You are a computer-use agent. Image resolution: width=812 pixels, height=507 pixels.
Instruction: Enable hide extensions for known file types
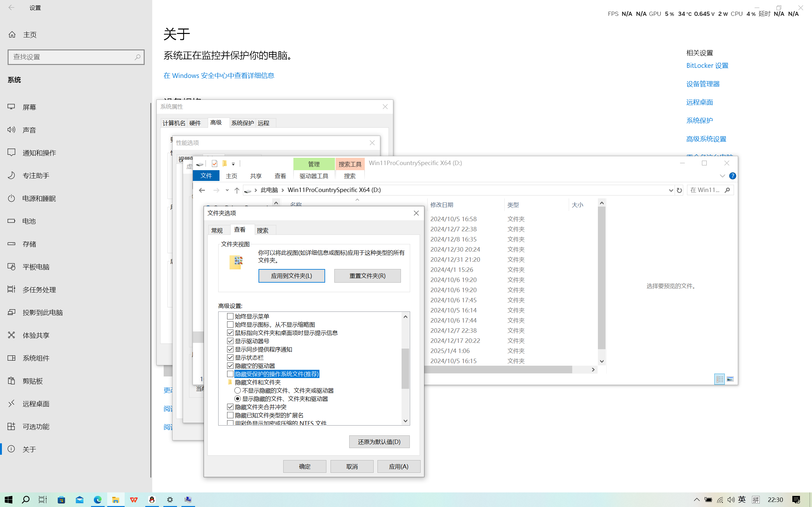click(230, 415)
